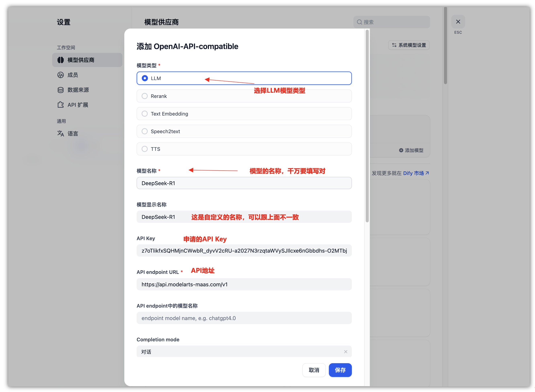
Task: Click the plus icon next to 添加模型
Action: [401, 150]
